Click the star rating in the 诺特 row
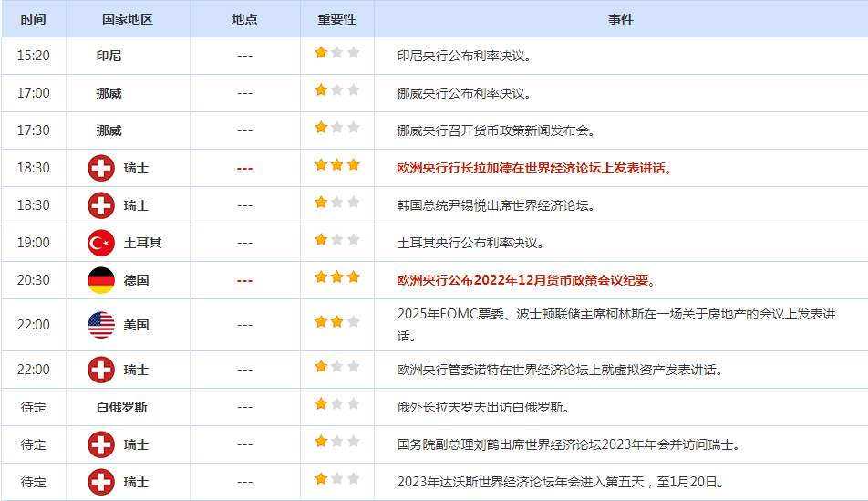This screenshot has height=501, width=868. (337, 366)
